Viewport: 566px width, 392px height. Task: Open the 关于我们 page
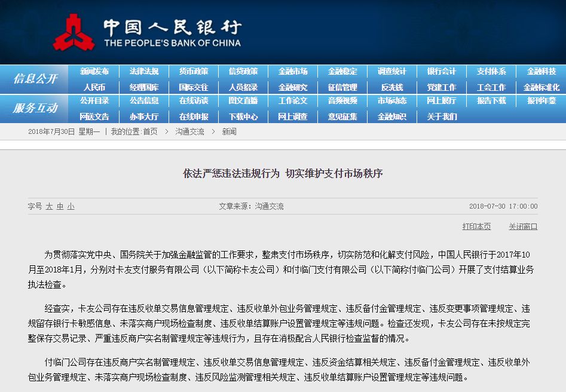click(x=442, y=117)
